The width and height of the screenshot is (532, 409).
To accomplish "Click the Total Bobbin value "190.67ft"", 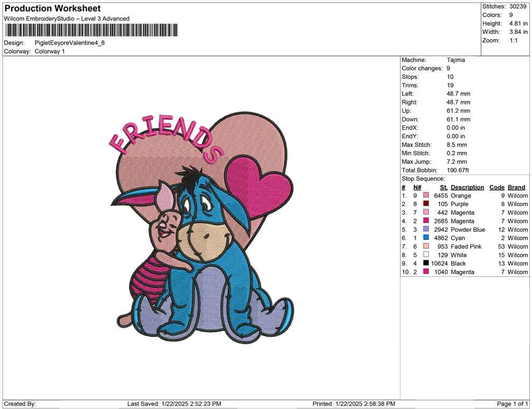I will 458,170.
